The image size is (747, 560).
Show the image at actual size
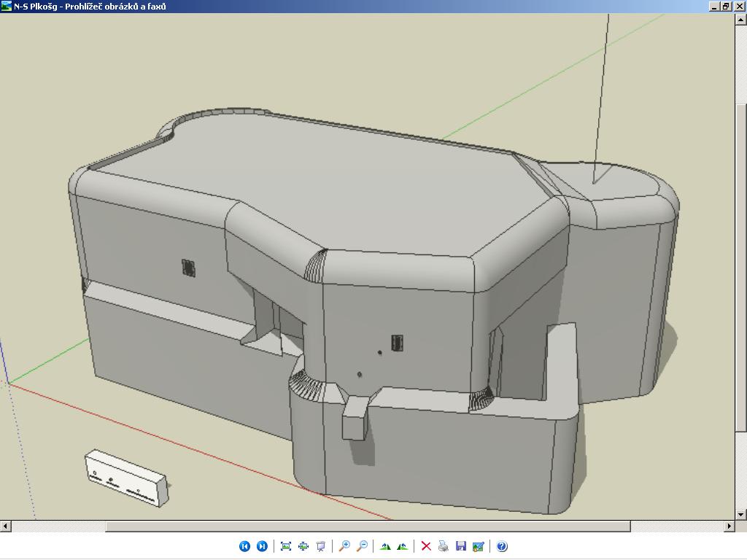tap(303, 546)
